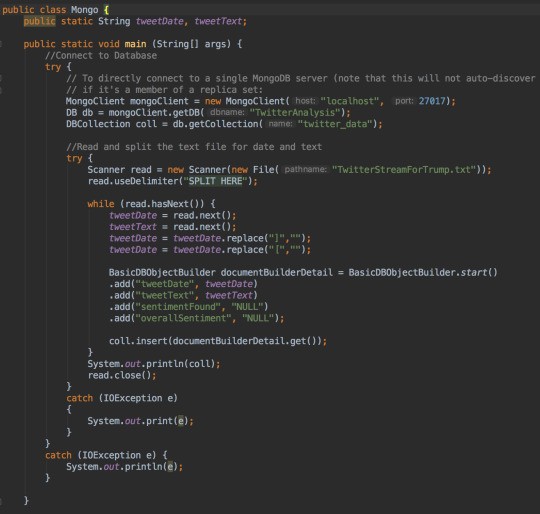This screenshot has width=540, height=514.
Task: Click the "DB" type in "DB db"
Action: click(71, 113)
